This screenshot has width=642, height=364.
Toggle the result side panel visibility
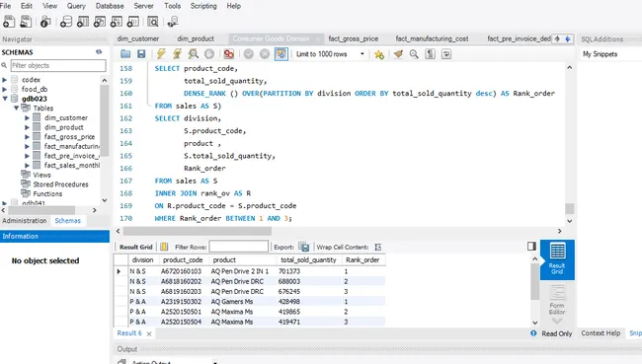pyautogui.click(x=531, y=246)
